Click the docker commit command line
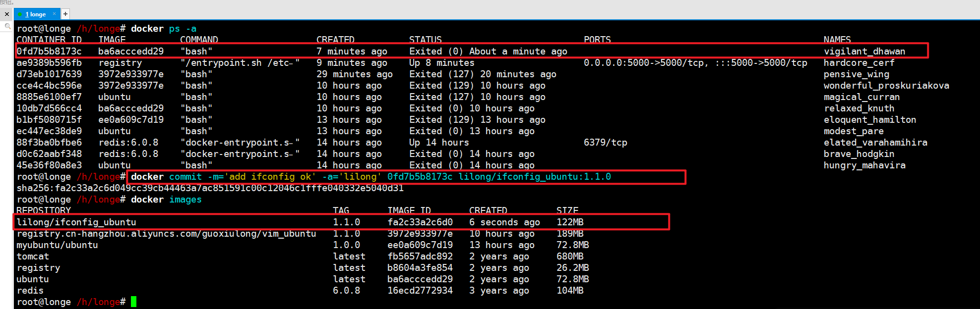980x309 pixels. 371,177
